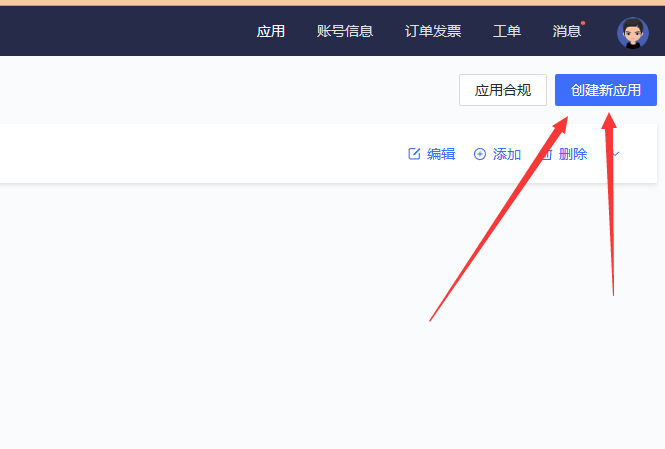Viewport: 665px width, 449px height.
Task: Click the 编辑 link
Action: pos(431,154)
